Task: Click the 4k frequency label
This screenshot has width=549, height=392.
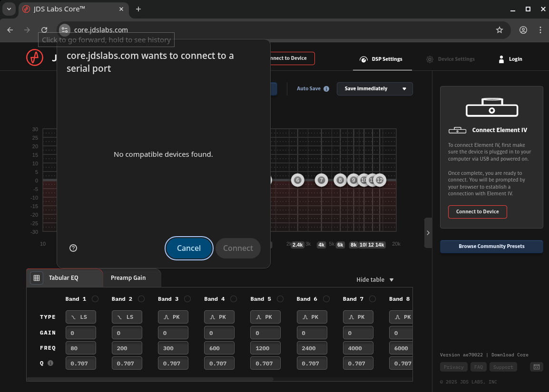Action: pyautogui.click(x=322, y=245)
